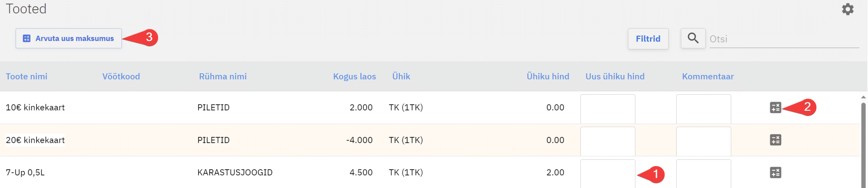Click comment field for 7-Up 0,5L
Screen dimensions: 868x188
click(x=703, y=173)
